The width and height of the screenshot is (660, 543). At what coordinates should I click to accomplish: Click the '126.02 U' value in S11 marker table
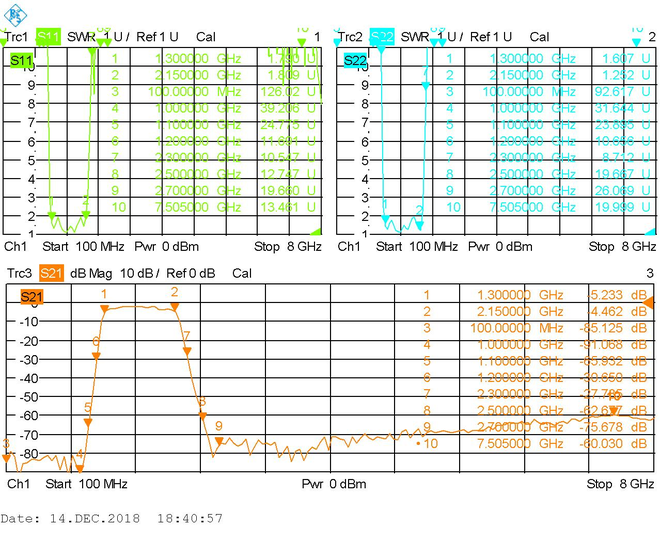click(x=288, y=92)
